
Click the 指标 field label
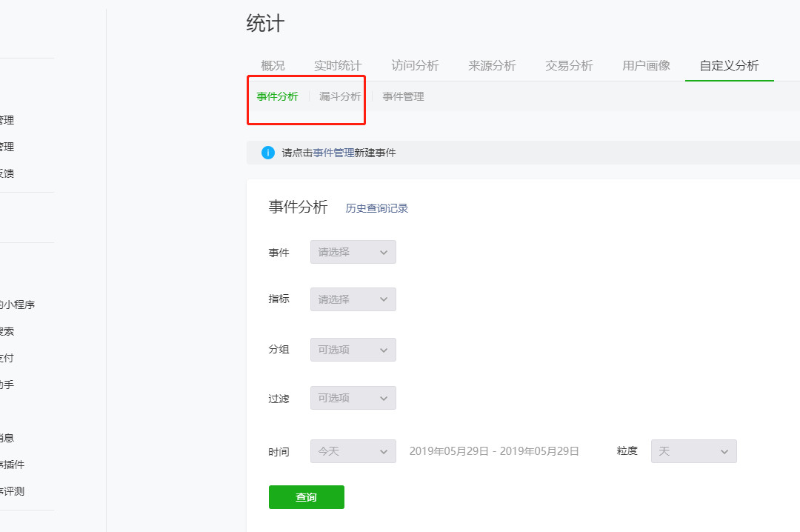click(279, 299)
